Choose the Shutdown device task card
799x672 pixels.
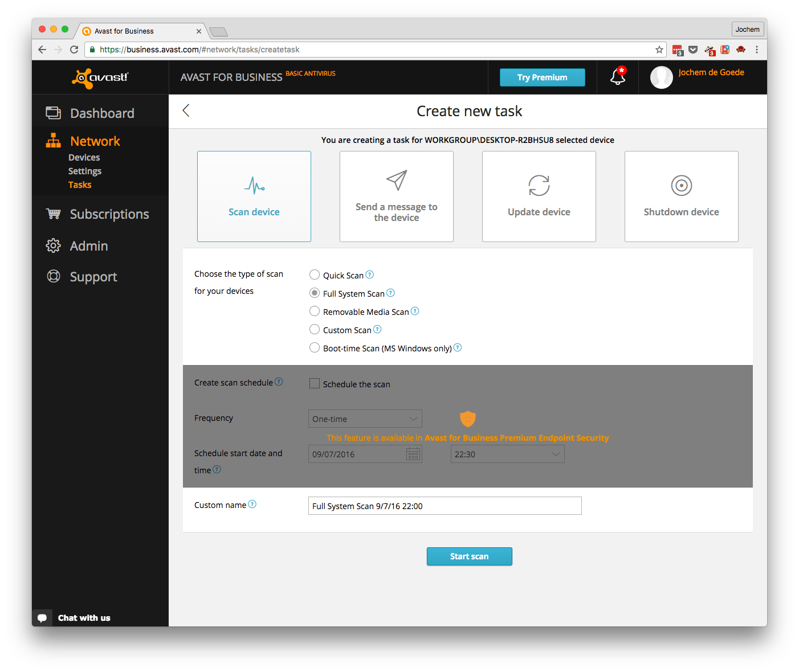click(x=682, y=196)
